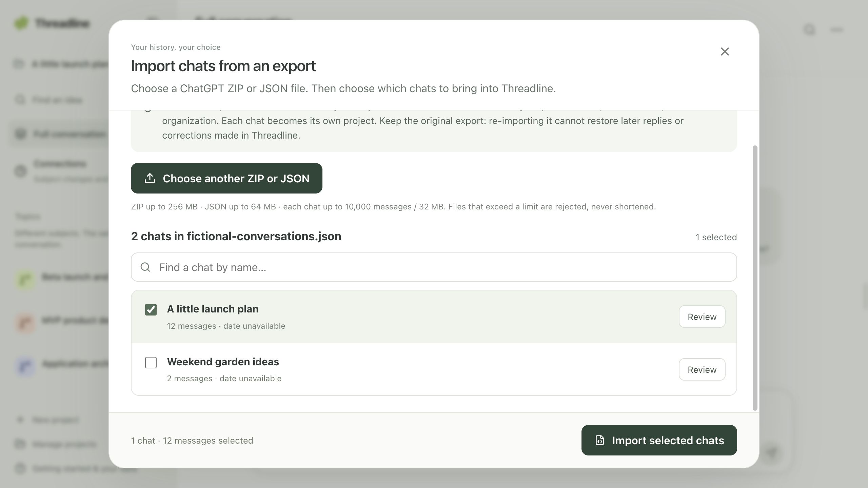The width and height of the screenshot is (868, 488).
Task: Click the upload icon on the file chooser button
Action: (150, 178)
